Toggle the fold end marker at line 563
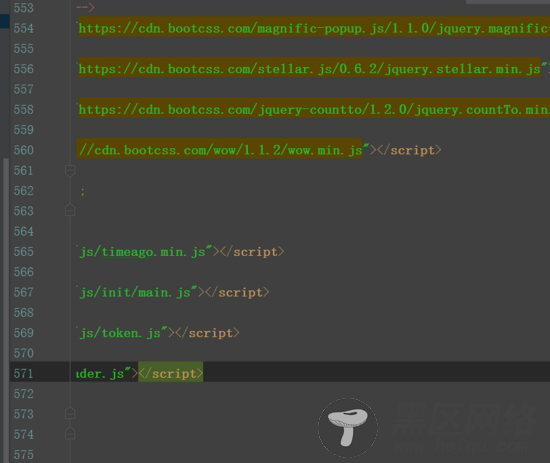 pyautogui.click(x=70, y=210)
